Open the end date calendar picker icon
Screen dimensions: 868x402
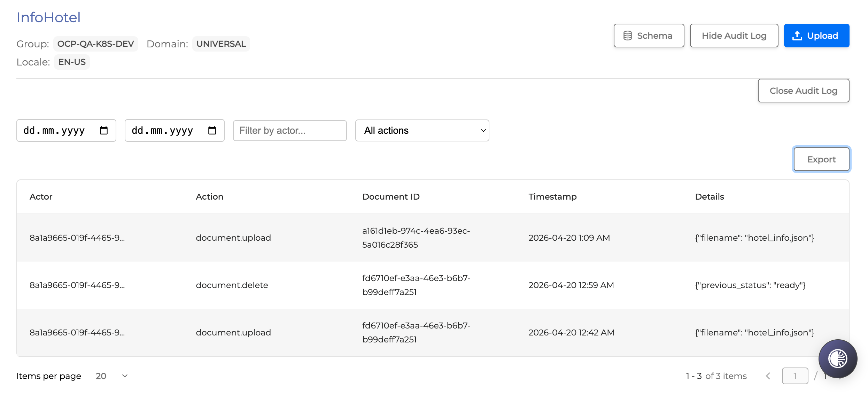coord(212,130)
